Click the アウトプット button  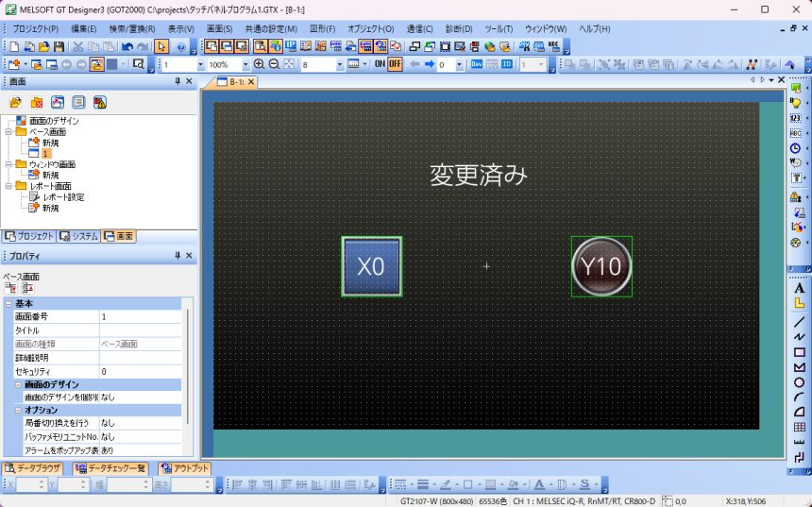(x=184, y=467)
